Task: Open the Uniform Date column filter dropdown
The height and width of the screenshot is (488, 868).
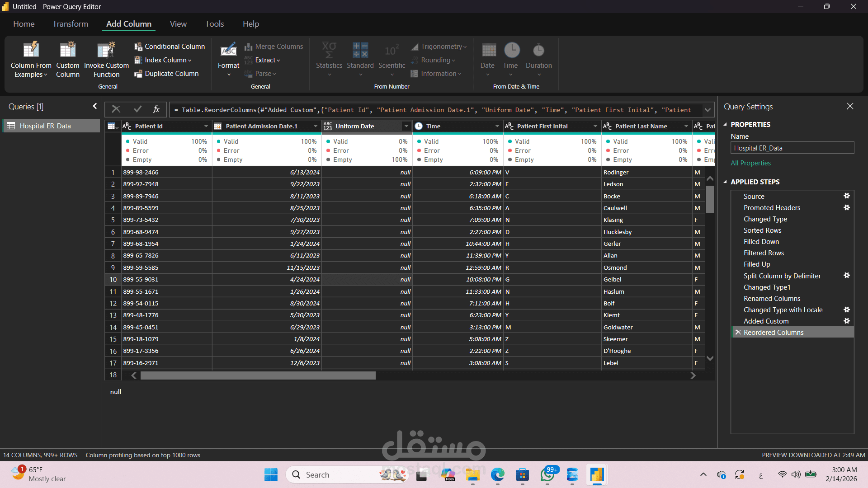Action: pyautogui.click(x=406, y=127)
